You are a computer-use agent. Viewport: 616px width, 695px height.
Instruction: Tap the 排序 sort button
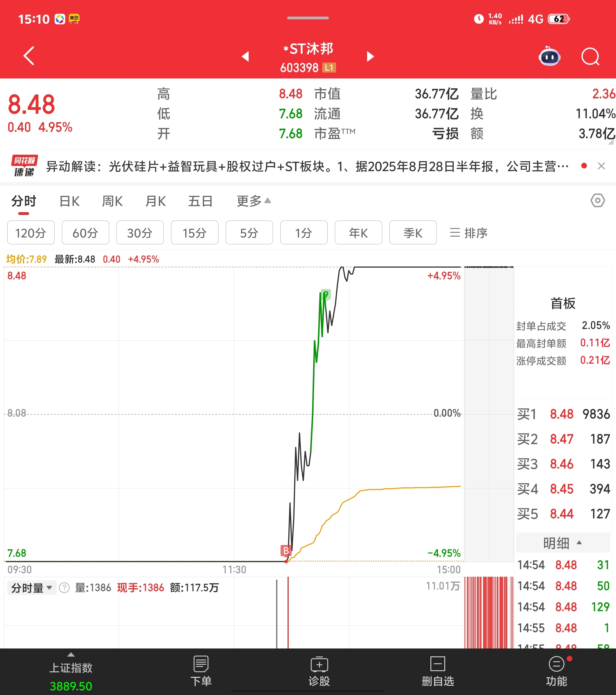click(x=469, y=233)
